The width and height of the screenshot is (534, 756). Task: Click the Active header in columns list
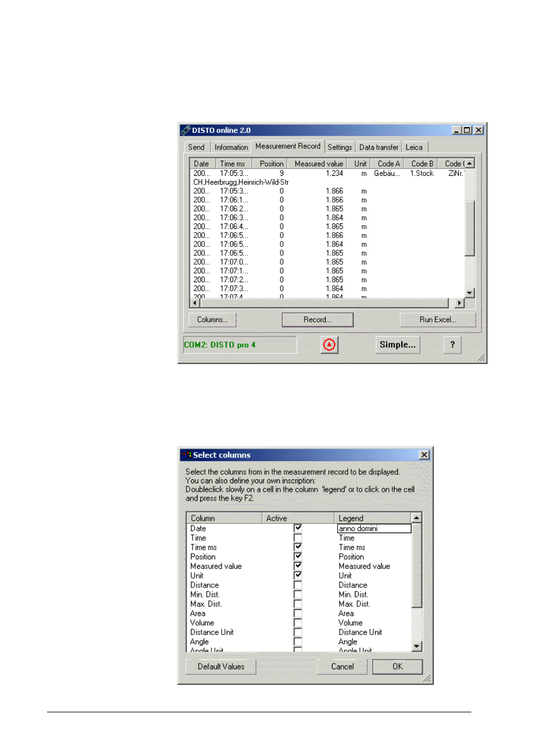point(298,518)
